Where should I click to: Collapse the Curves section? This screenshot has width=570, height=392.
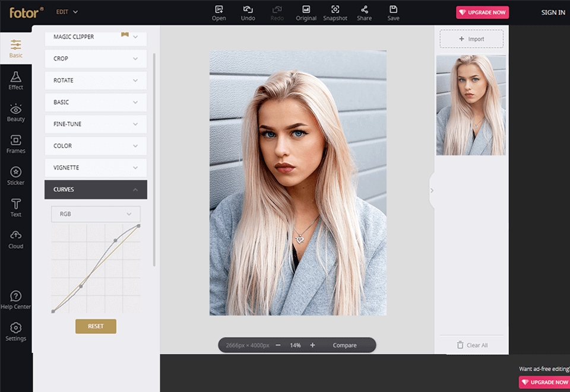pyautogui.click(x=96, y=190)
